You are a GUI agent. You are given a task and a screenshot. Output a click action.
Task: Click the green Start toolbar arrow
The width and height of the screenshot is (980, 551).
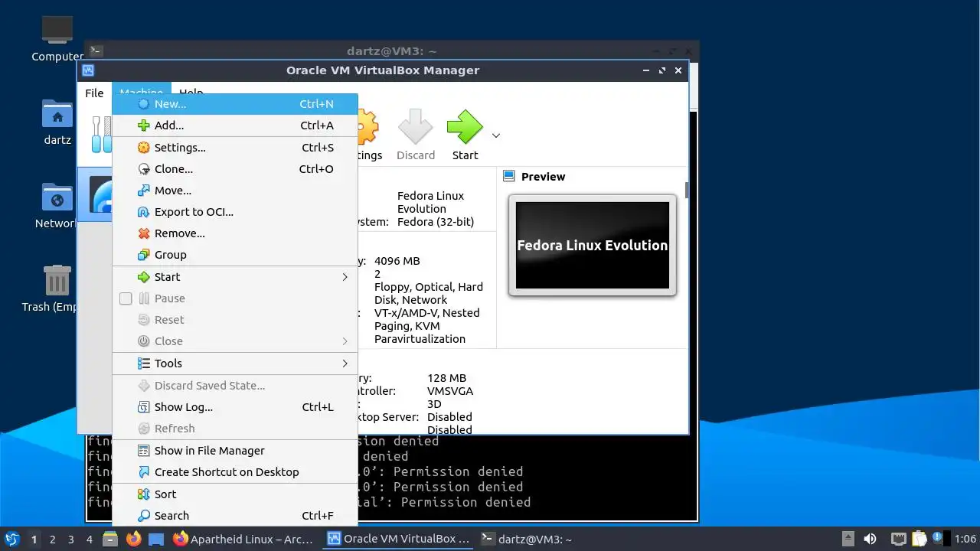click(x=465, y=127)
